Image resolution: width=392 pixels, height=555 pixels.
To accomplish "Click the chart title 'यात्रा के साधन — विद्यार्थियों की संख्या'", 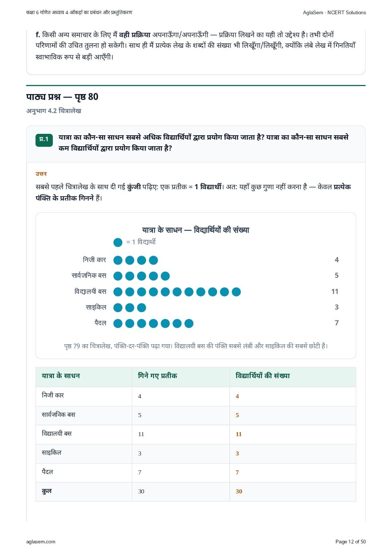I will [196, 230].
